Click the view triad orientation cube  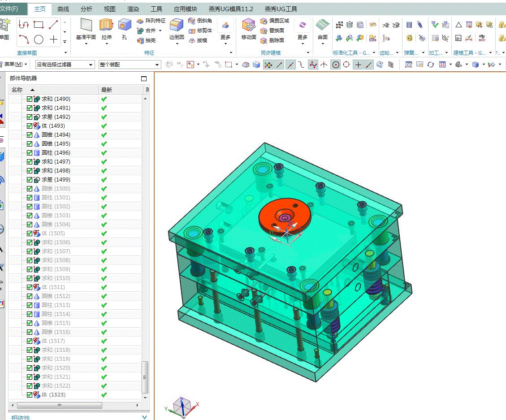(x=182, y=407)
